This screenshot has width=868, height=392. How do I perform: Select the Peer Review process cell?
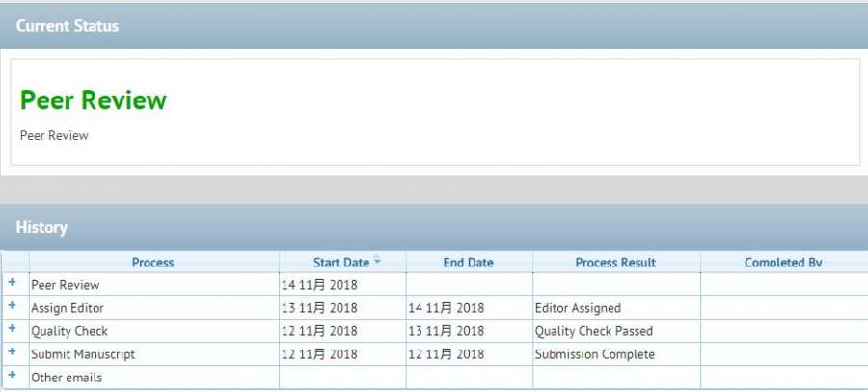coord(66,285)
